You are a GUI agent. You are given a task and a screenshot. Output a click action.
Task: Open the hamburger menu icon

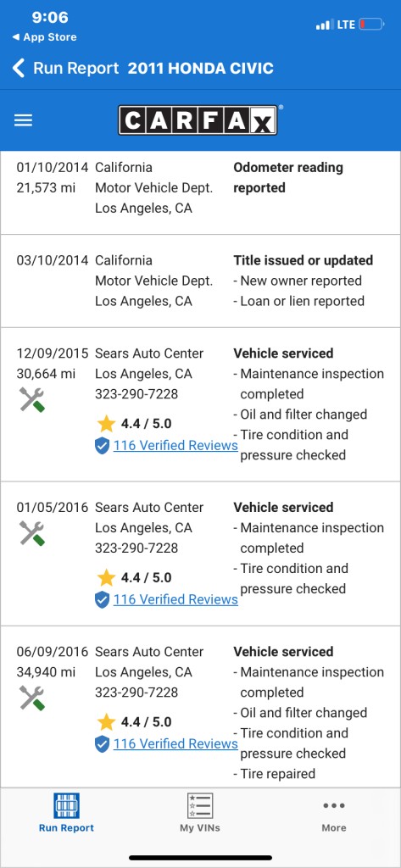tap(23, 120)
